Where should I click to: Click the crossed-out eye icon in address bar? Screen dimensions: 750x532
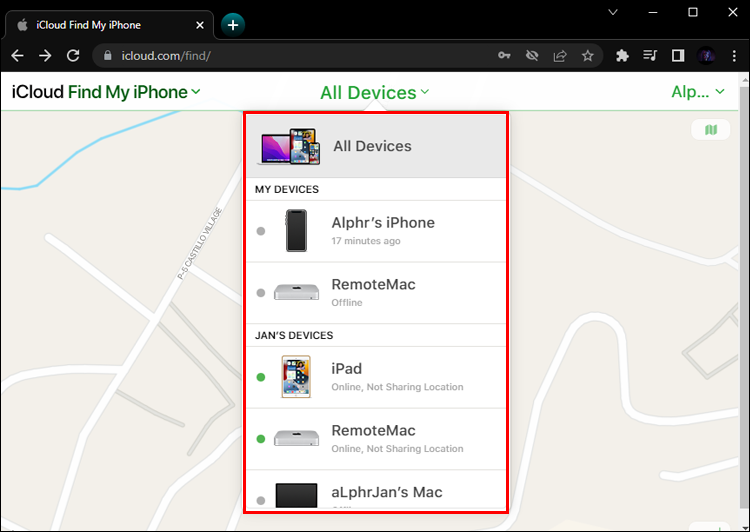532,55
